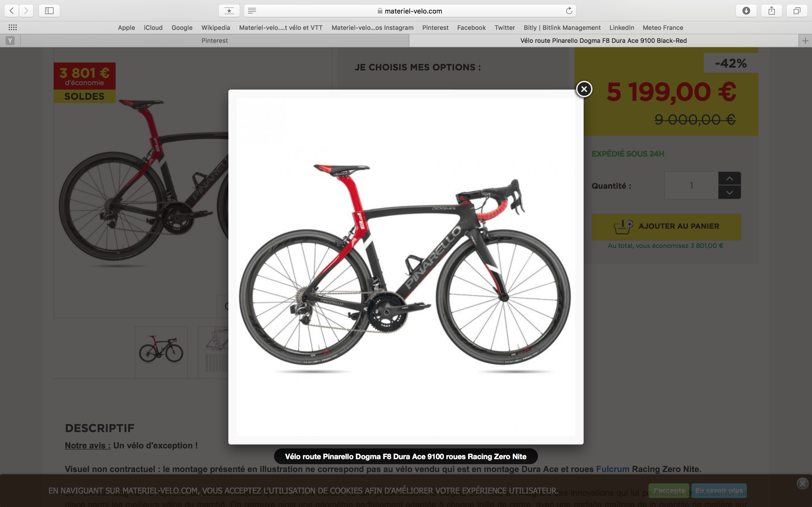Open Reader view for the page

[x=252, y=10]
